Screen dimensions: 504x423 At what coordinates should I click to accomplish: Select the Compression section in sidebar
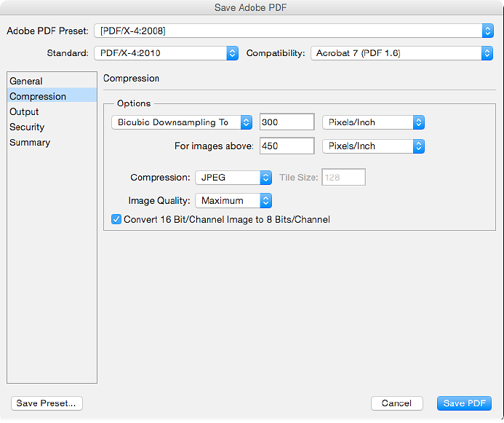pos(52,97)
